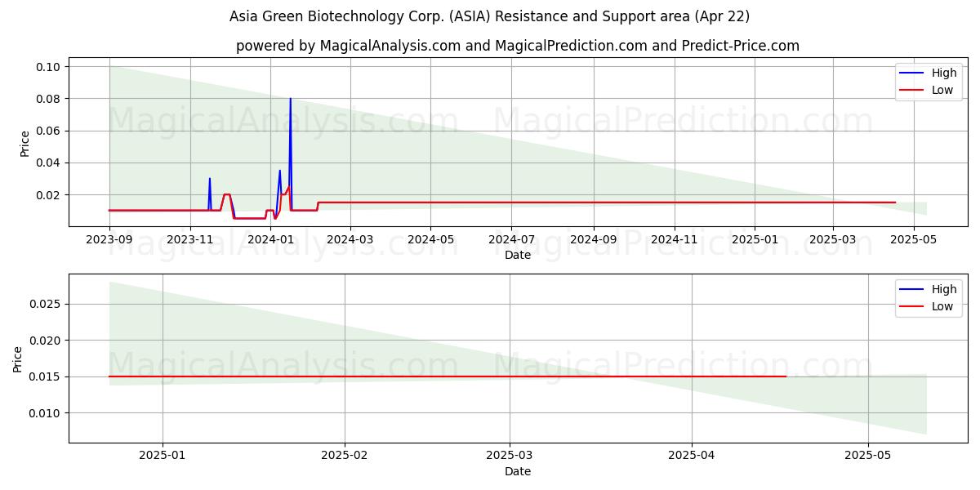Click 'High' in the top chart legend

[x=944, y=73]
